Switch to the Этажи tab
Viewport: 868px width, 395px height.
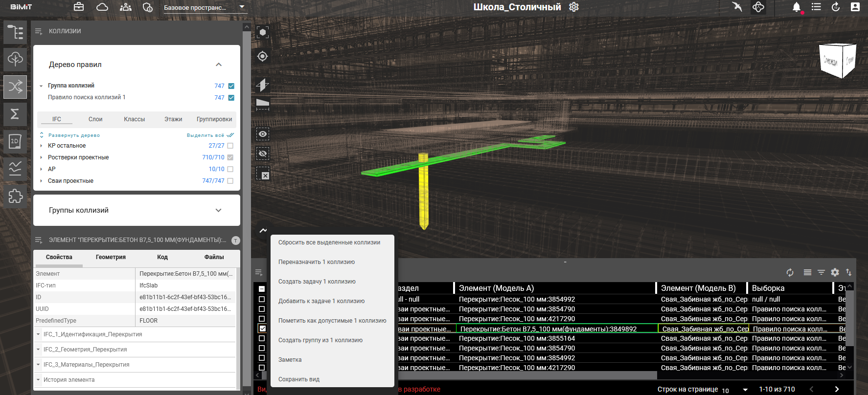click(173, 119)
